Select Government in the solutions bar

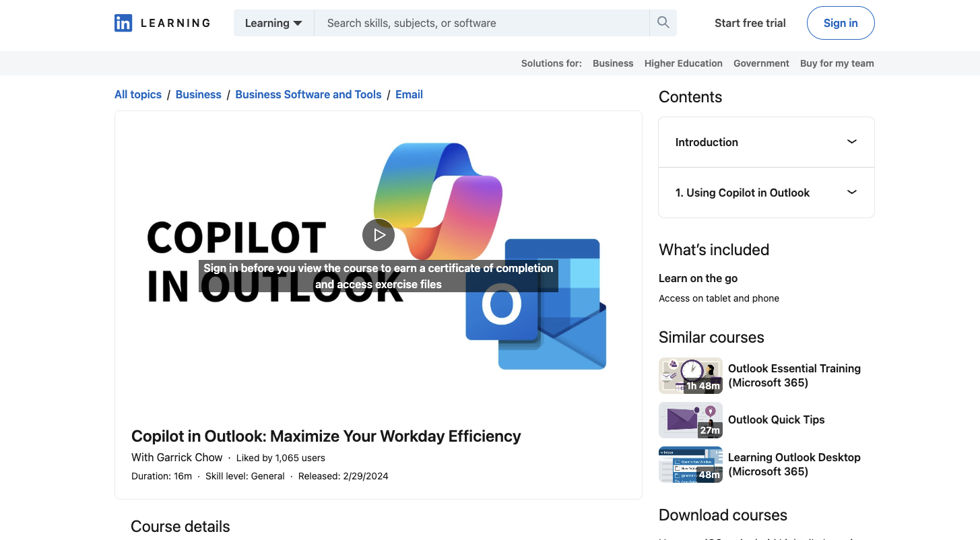761,63
